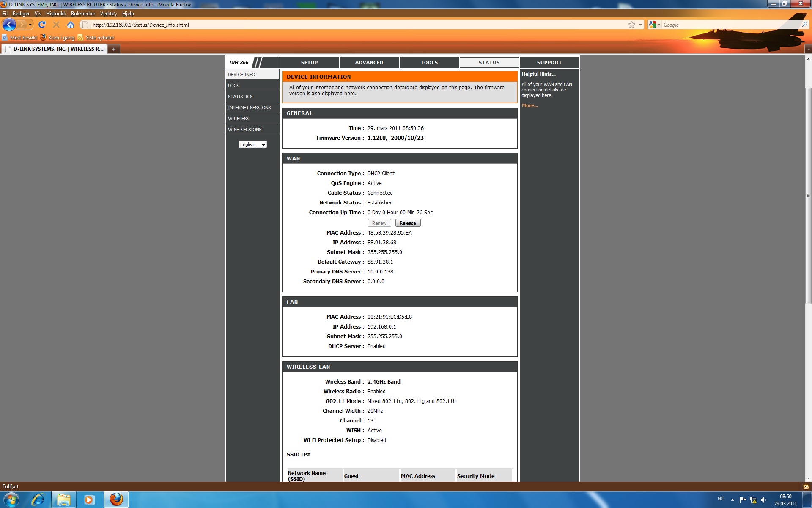This screenshot has height=508, width=812.
Task: Open the WISH SESSIONS sidebar page
Action: coord(252,130)
